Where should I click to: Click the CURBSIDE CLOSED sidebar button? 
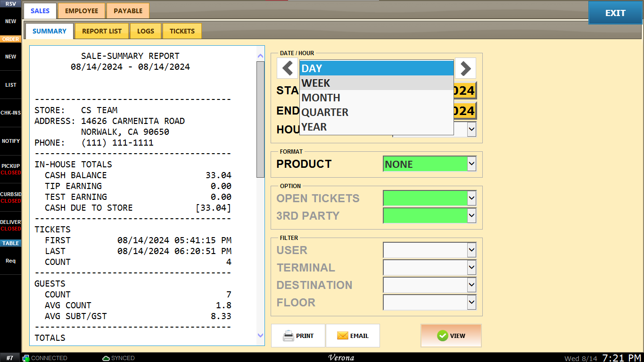(x=10, y=197)
